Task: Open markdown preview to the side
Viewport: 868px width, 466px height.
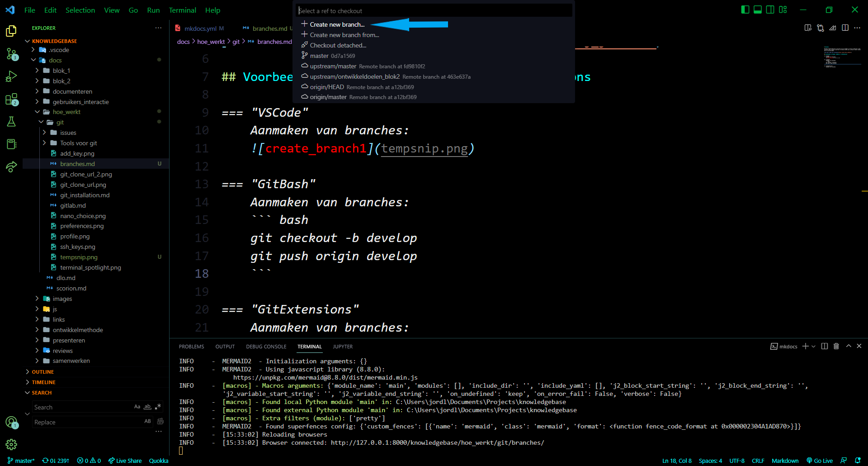Action: [808, 28]
